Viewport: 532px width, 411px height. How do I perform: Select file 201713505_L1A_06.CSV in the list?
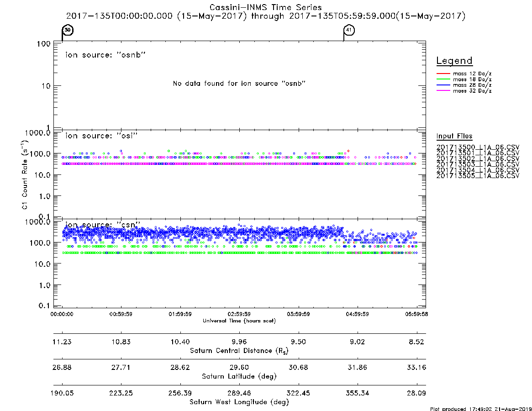pos(478,176)
